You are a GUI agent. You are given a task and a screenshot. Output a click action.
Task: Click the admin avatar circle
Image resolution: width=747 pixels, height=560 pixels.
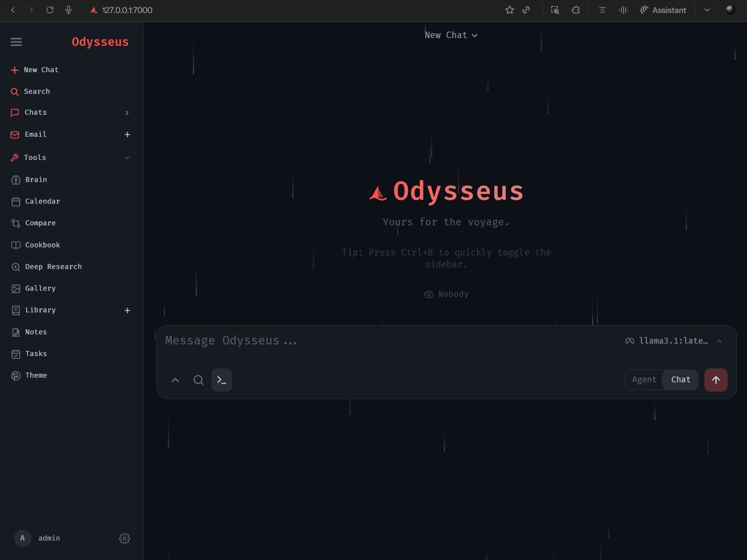(22, 538)
